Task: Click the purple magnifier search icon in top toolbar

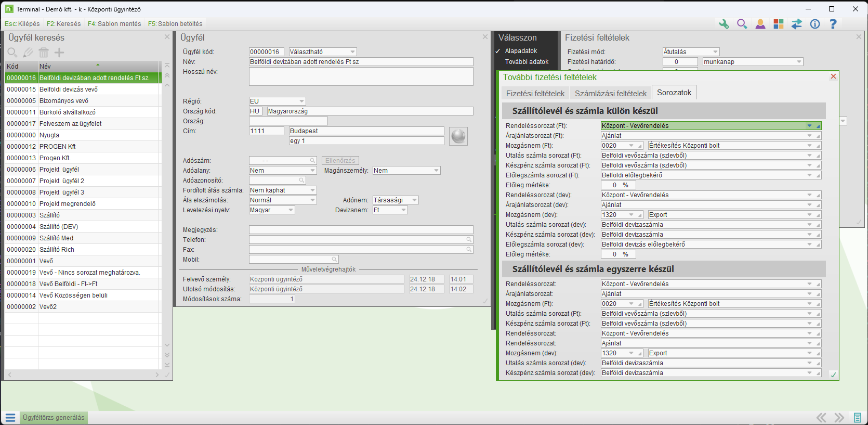Action: point(742,24)
